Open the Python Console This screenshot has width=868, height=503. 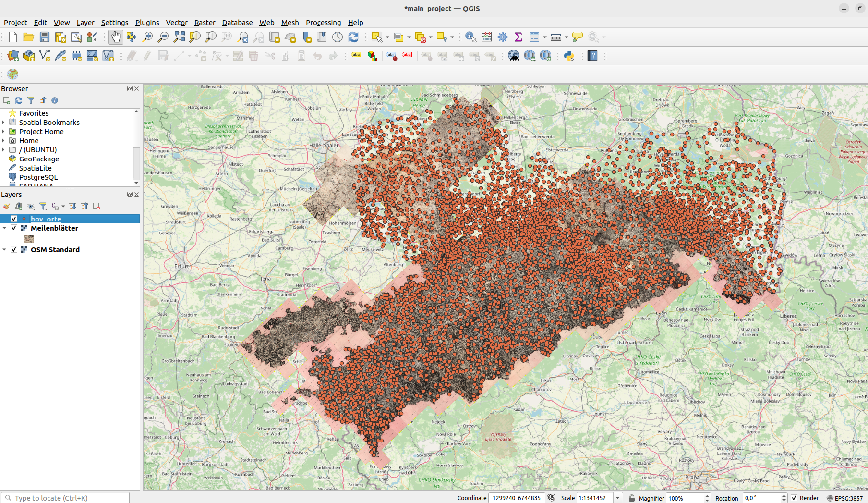tap(568, 56)
